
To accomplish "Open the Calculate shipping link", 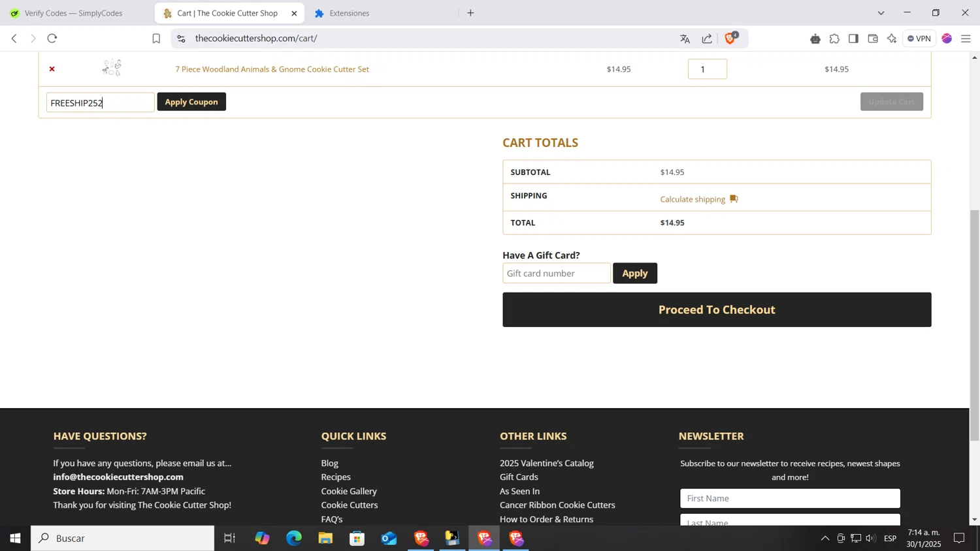I will (x=693, y=199).
